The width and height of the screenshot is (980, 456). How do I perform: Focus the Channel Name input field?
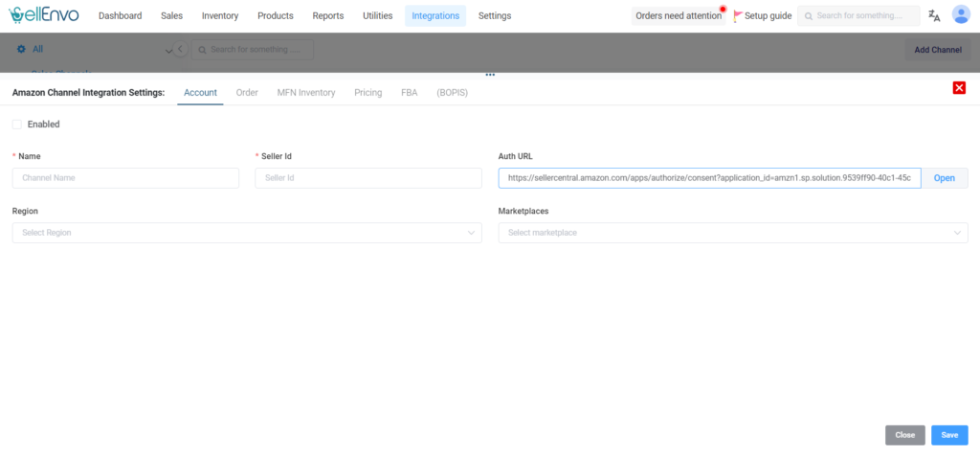click(x=125, y=178)
